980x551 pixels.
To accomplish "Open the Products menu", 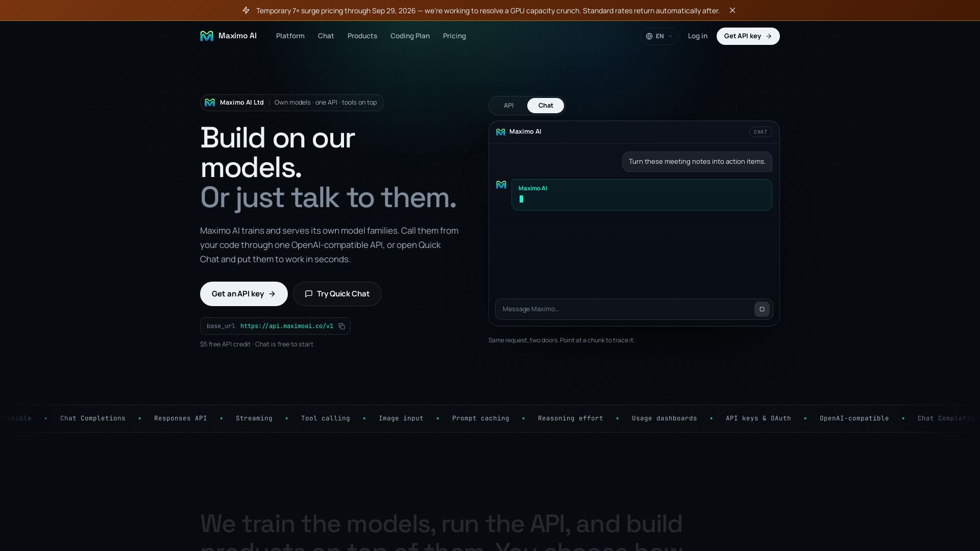I will click(362, 36).
